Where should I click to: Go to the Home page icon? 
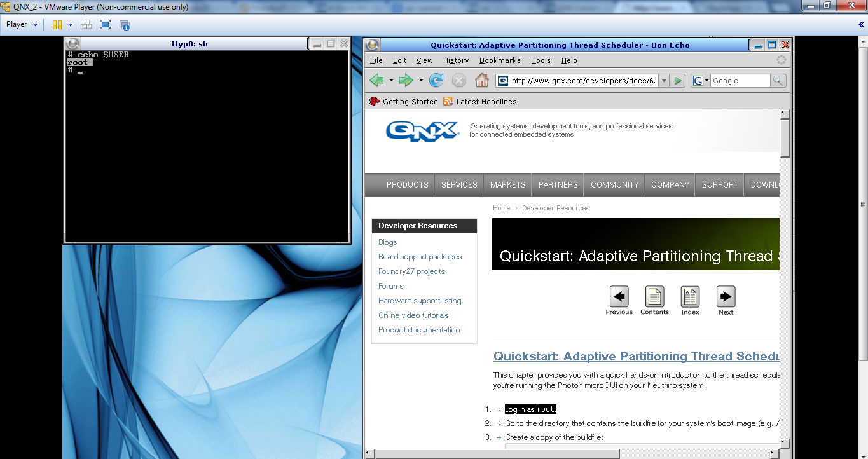point(482,81)
